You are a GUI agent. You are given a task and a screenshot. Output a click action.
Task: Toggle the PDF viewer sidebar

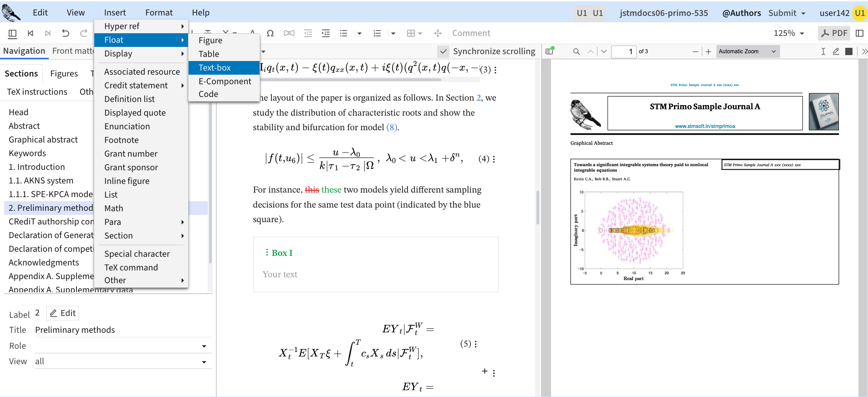[550, 51]
